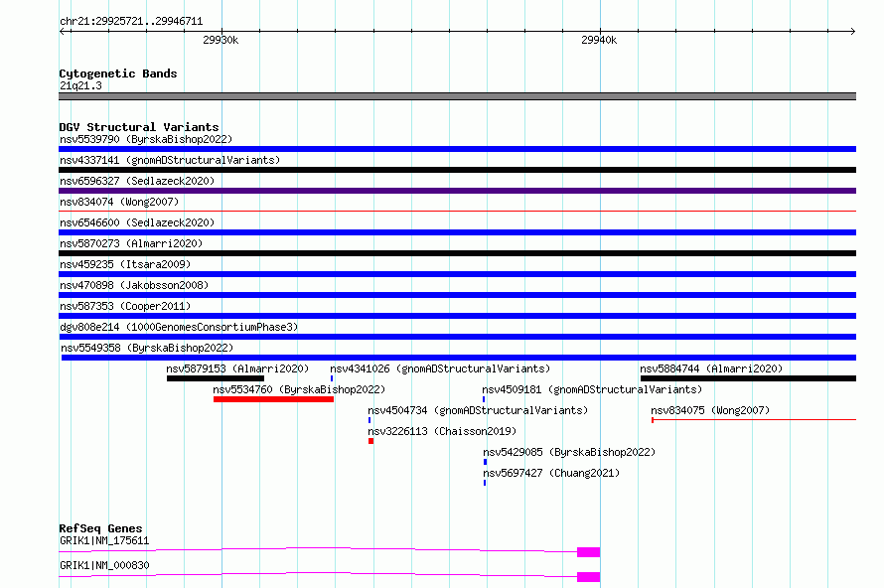Click the Cytogenetic Bands track title
The width and height of the screenshot is (884, 588).
[x=118, y=73]
